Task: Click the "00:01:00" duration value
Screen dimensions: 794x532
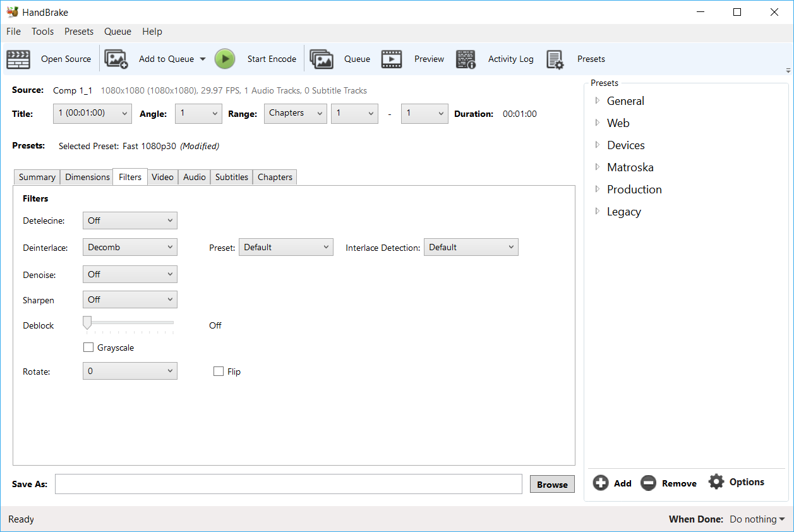Action: click(520, 114)
